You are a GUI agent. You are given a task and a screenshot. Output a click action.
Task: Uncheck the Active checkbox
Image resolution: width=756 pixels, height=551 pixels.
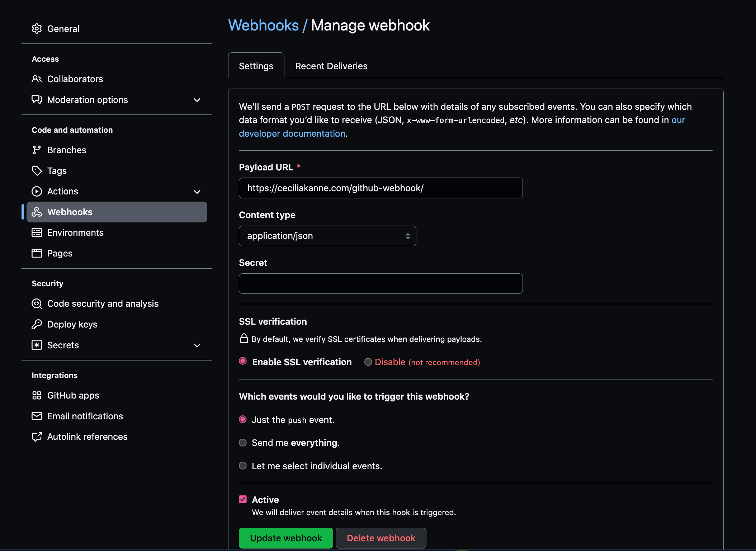(x=243, y=499)
